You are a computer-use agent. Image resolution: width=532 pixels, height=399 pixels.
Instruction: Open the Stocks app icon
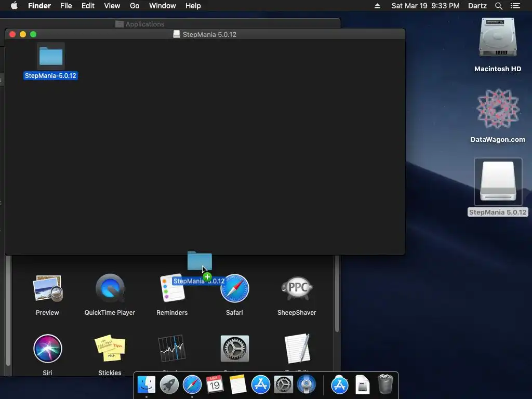[172, 349]
